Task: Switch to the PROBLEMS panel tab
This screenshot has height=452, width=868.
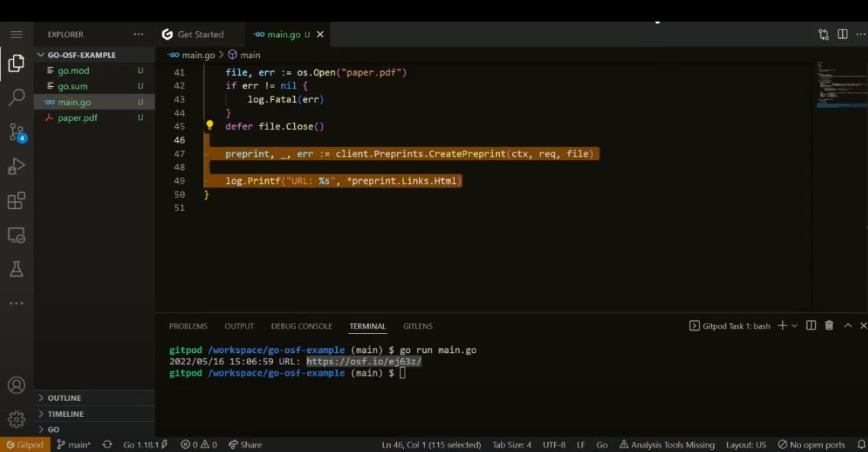Action: click(x=188, y=326)
